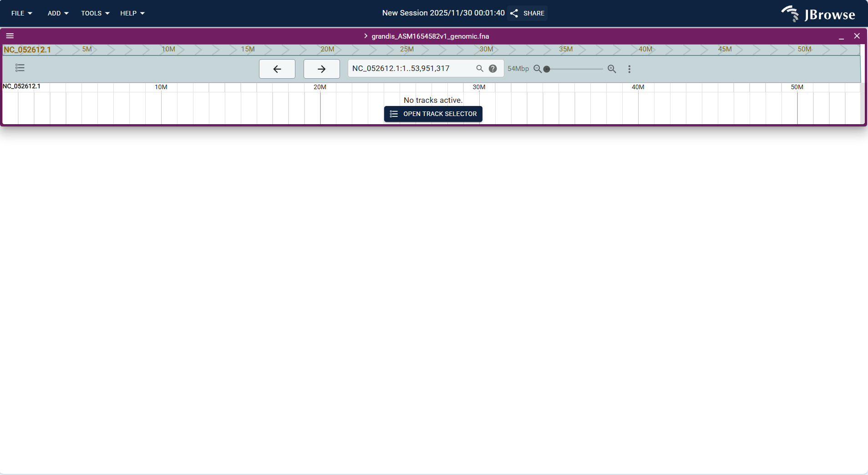The image size is (868, 475).
Task: Click the left navigation arrow button
Action: point(277,69)
